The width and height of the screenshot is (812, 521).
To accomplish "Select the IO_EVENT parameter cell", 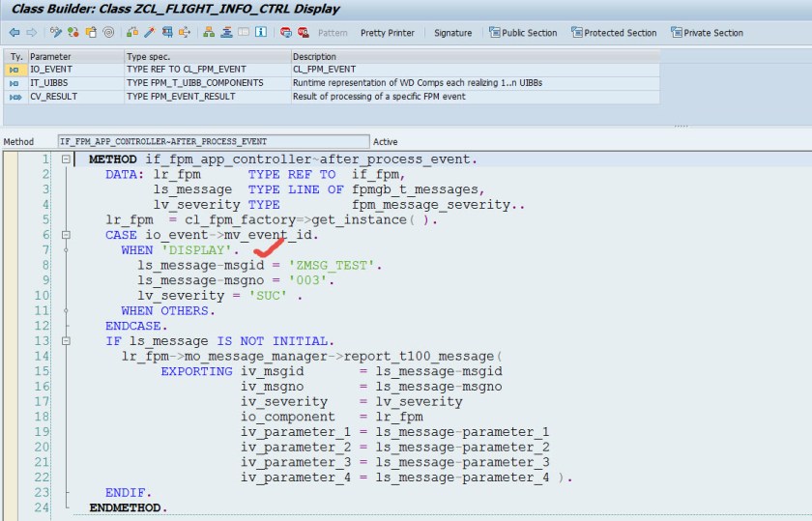I will 76,70.
